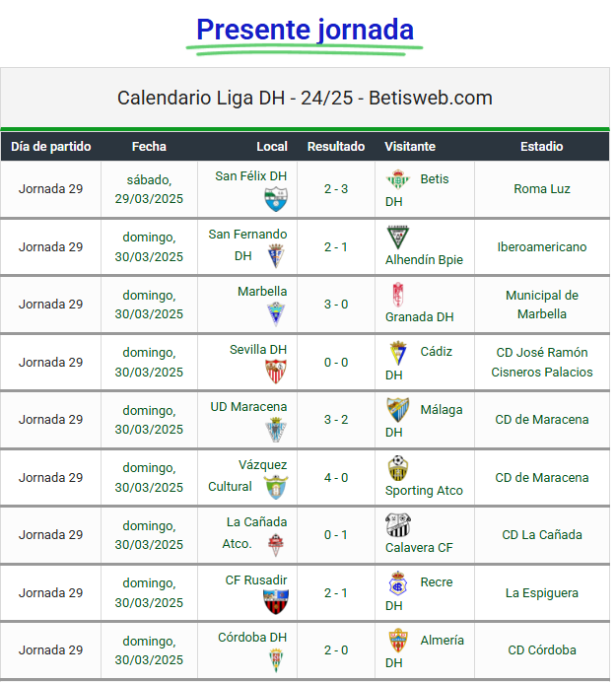
Task: Click the Málaga DH team crest
Action: (397, 410)
